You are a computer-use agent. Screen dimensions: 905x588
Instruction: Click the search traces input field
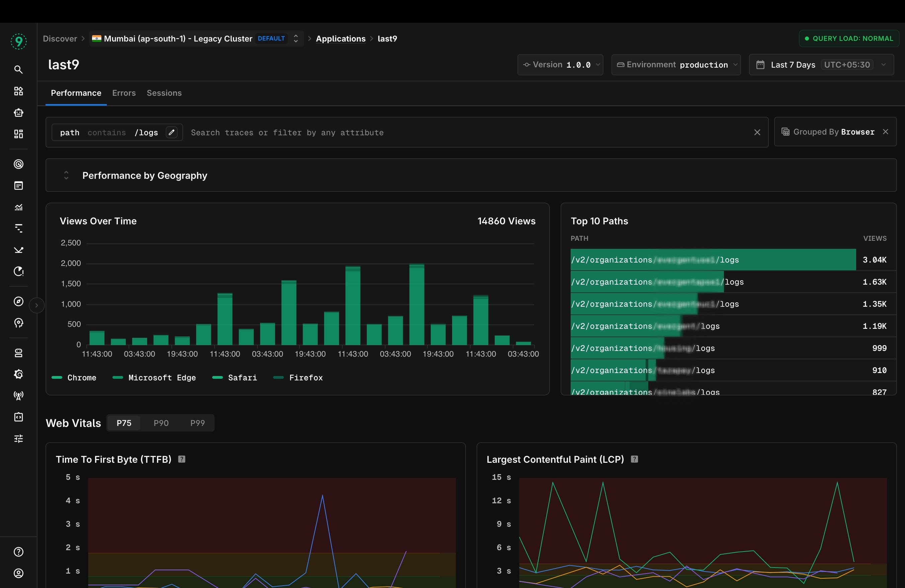pyautogui.click(x=456, y=132)
